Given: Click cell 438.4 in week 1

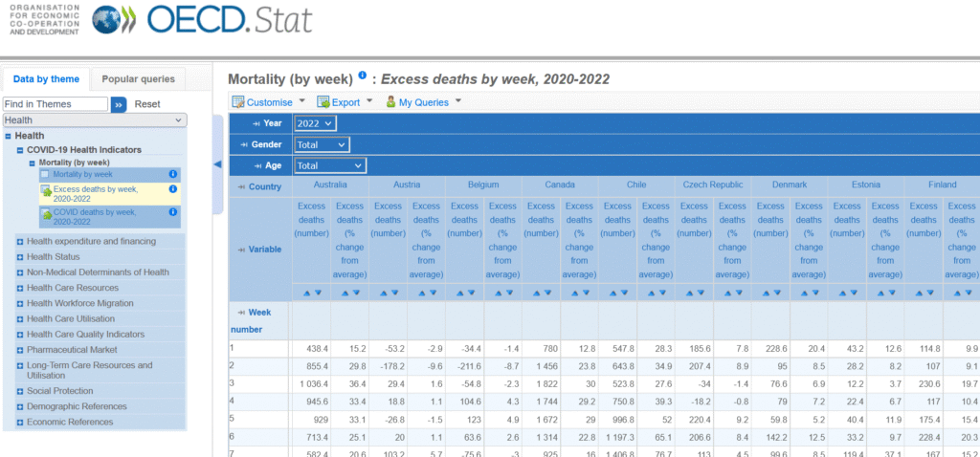Looking at the screenshot, I should pos(314,348).
